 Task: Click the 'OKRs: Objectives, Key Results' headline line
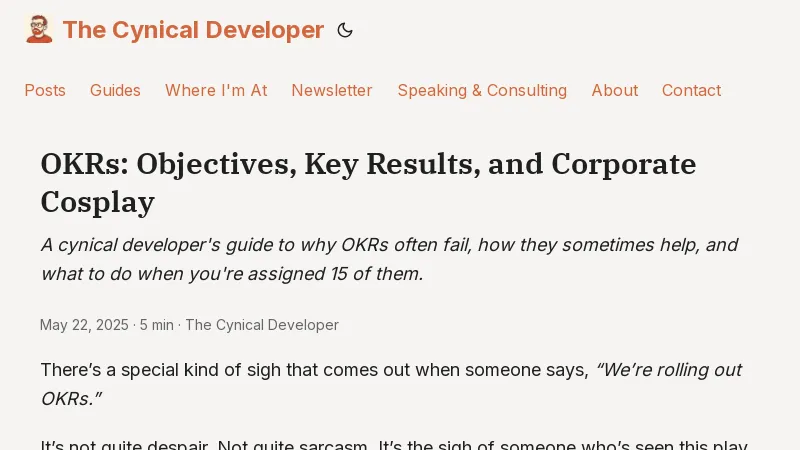point(368,164)
